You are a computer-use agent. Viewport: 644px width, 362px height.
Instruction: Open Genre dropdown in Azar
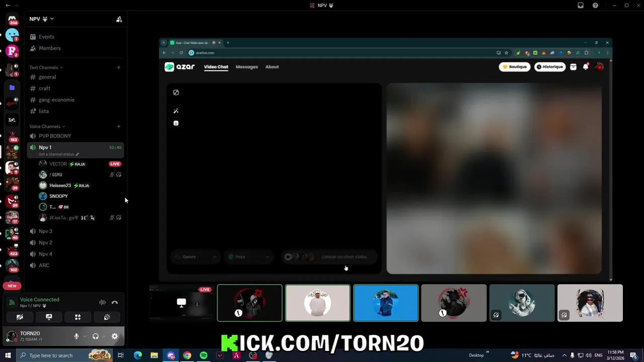(x=195, y=257)
